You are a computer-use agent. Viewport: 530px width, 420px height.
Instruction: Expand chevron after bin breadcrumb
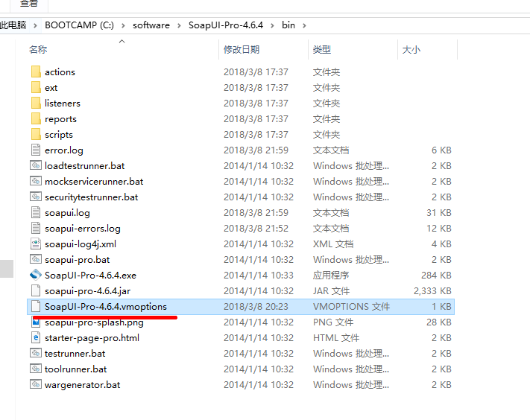305,25
